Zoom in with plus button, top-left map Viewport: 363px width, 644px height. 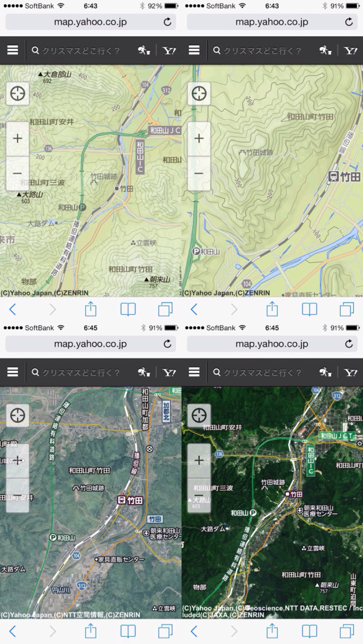pyautogui.click(x=18, y=139)
